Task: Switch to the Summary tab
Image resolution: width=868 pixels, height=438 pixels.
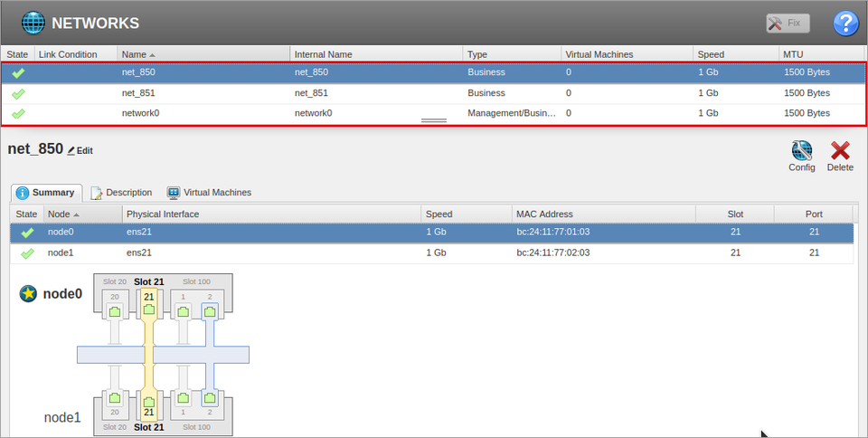Action: click(x=46, y=193)
